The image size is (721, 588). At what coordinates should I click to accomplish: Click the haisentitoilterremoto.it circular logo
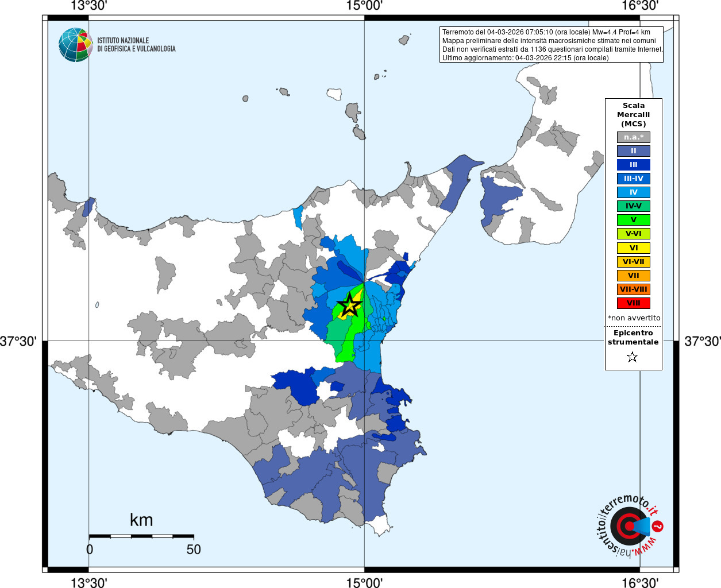click(630, 526)
